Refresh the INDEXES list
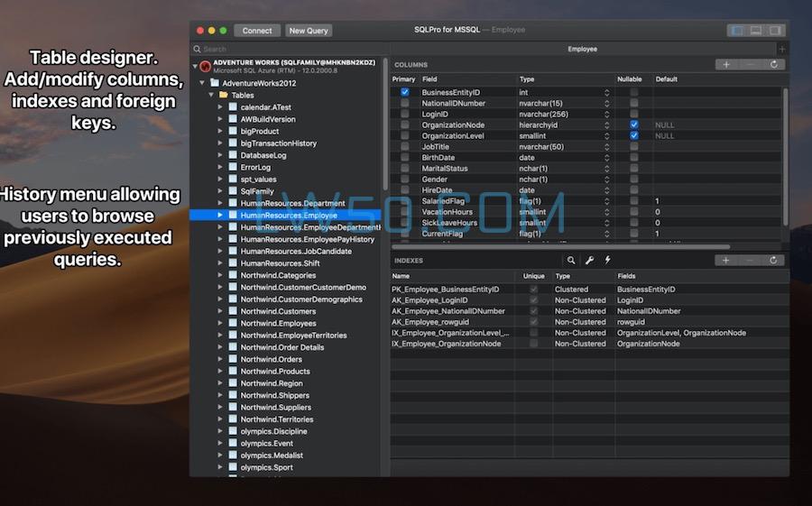Screen dimensions: 812x506 tap(773, 261)
